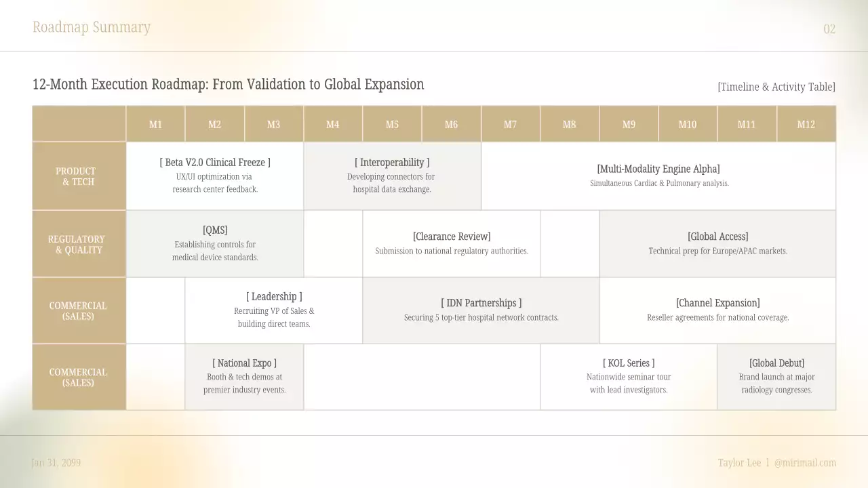Click the Leadership activity block
868x488 pixels.
pyautogui.click(x=274, y=310)
